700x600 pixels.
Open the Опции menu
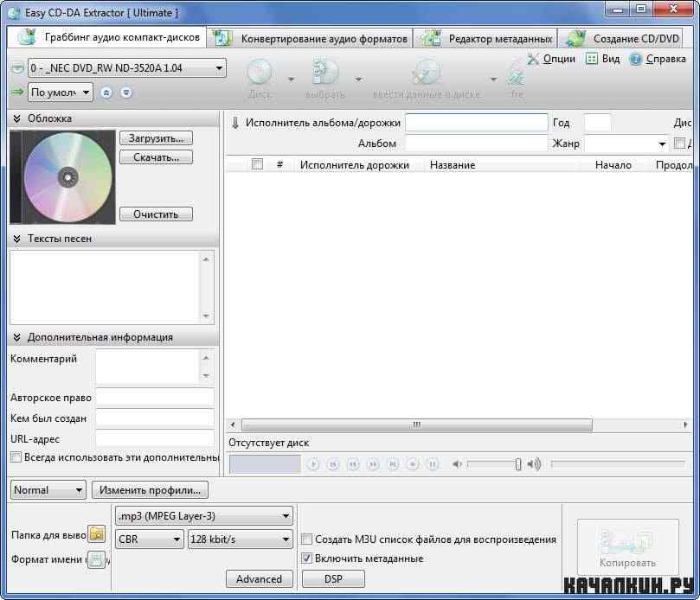point(559,59)
